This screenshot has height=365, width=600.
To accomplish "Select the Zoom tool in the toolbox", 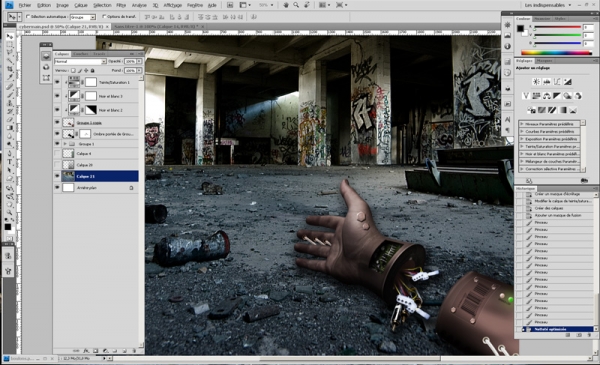I will [x=10, y=212].
